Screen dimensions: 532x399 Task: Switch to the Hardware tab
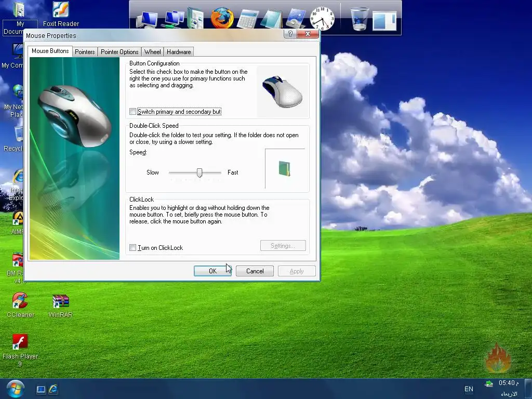tap(179, 52)
